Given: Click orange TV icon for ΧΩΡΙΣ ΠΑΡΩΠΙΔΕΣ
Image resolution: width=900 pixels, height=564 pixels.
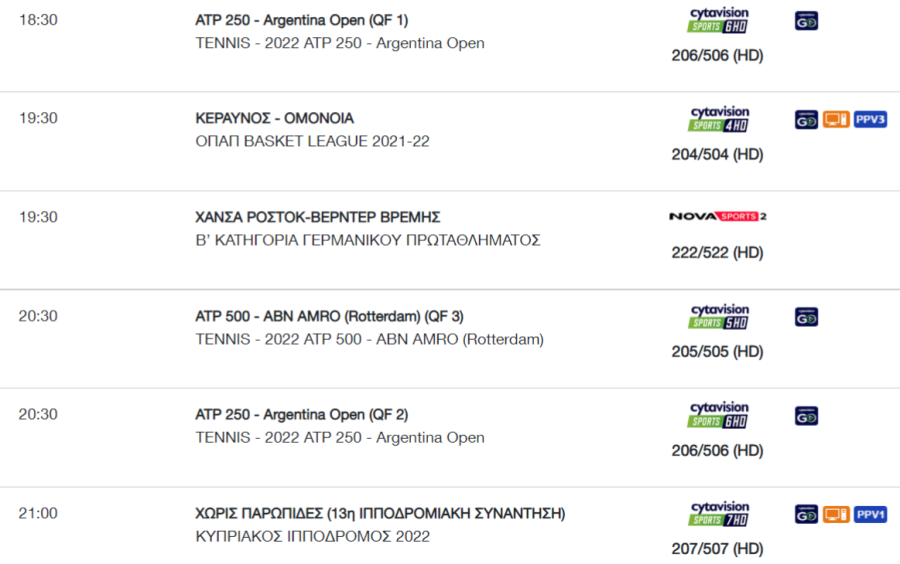Looking at the screenshot, I should [x=836, y=515].
